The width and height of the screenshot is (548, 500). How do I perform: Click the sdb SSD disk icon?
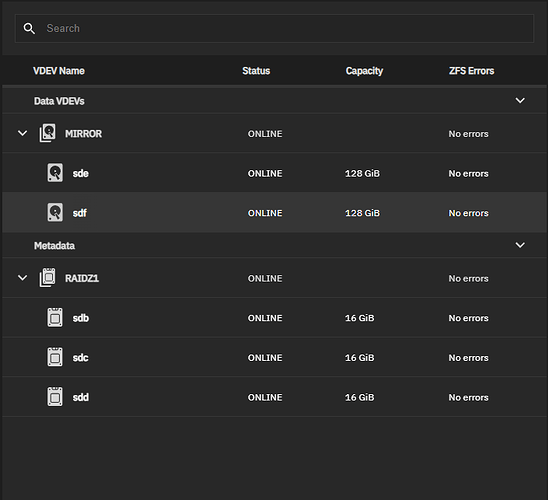tap(55, 317)
